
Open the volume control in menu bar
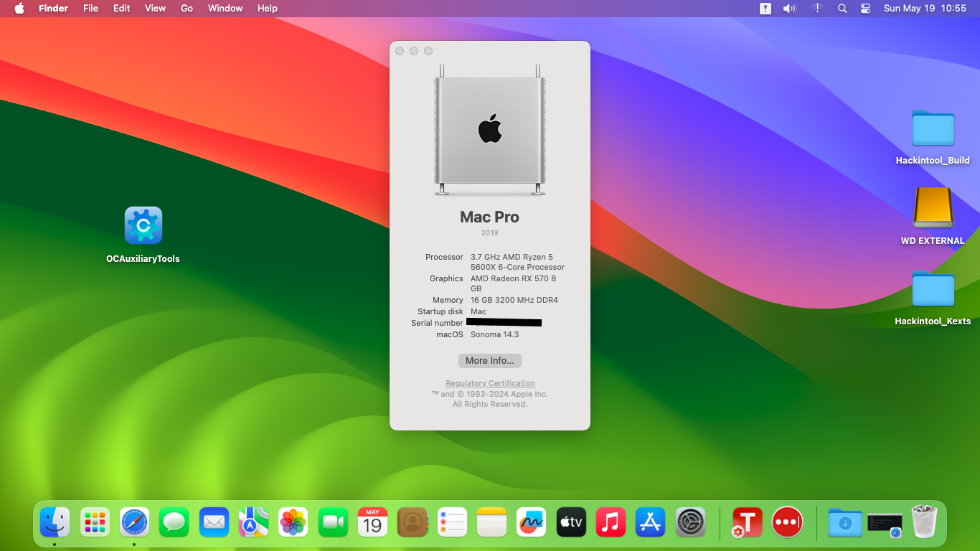(x=790, y=9)
